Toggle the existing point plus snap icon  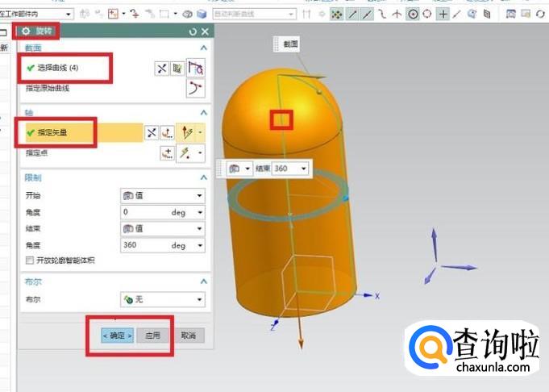[x=443, y=15]
